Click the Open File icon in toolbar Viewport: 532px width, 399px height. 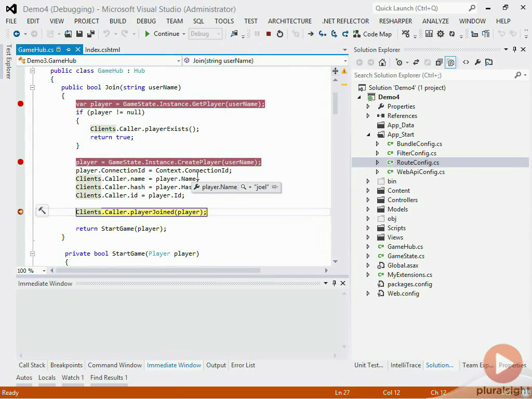pos(68,34)
